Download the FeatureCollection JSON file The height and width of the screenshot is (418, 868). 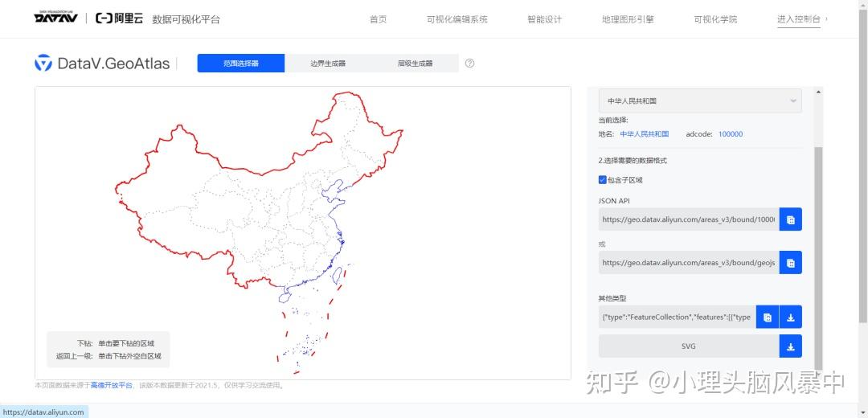pyautogui.click(x=791, y=318)
